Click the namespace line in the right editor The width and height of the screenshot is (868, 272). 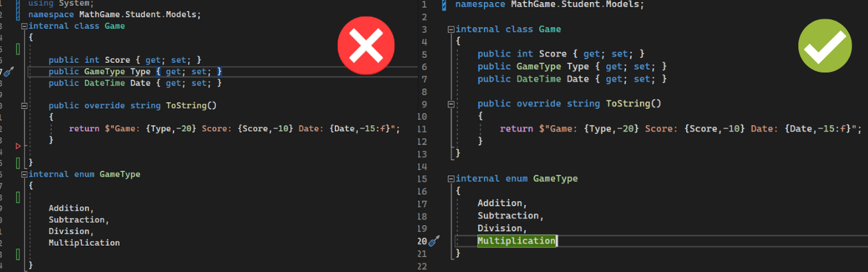pyautogui.click(x=549, y=5)
